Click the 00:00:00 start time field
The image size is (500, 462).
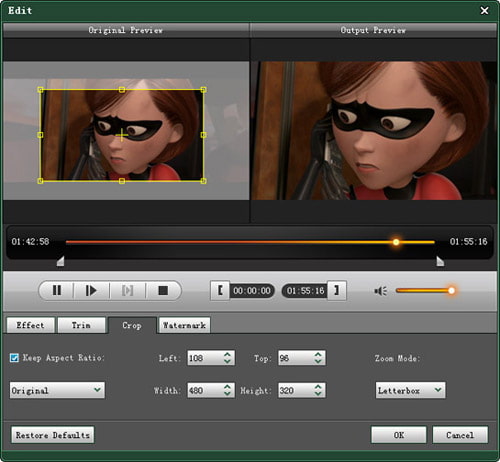pos(252,291)
